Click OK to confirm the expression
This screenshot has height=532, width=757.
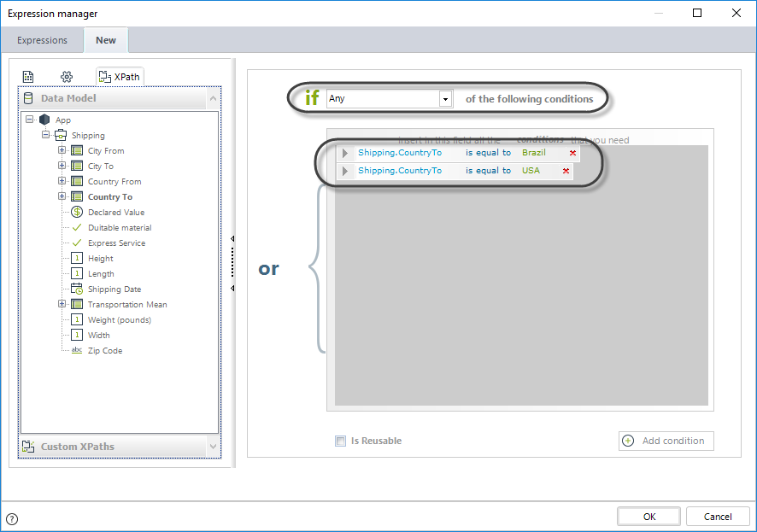[648, 517]
